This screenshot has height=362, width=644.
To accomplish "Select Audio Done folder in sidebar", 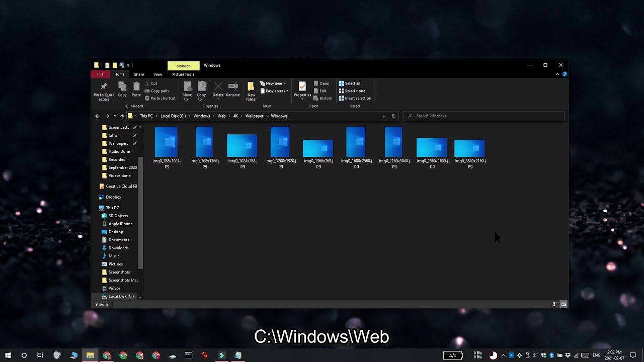I will (119, 151).
